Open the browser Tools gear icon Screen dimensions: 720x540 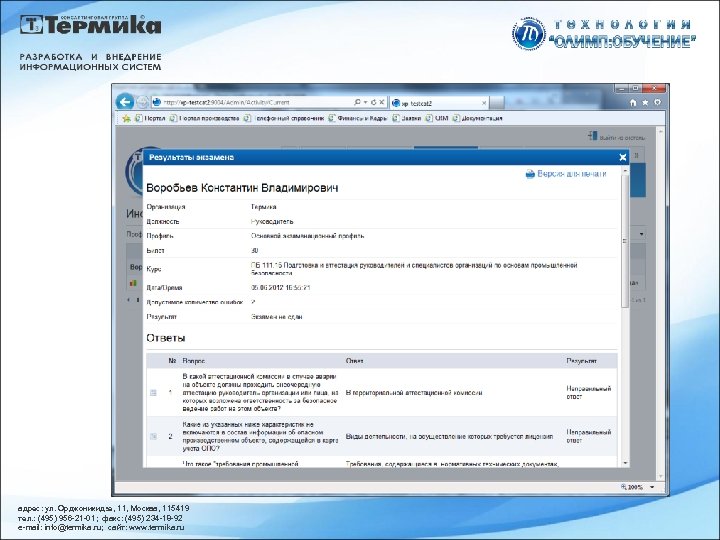point(658,103)
